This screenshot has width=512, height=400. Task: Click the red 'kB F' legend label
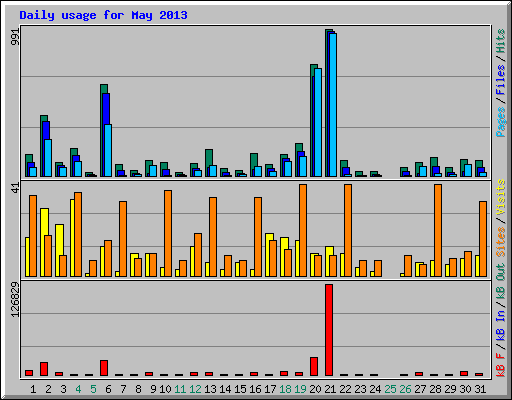point(500,364)
